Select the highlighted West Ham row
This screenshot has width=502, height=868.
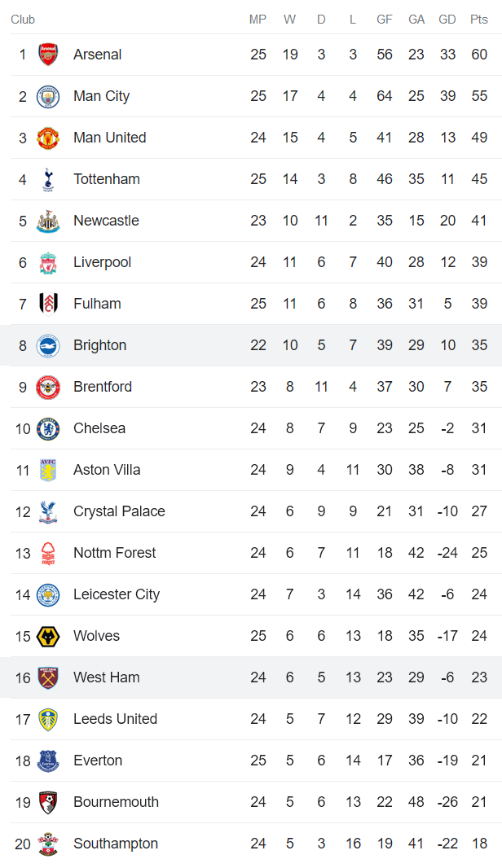pyautogui.click(x=244, y=677)
